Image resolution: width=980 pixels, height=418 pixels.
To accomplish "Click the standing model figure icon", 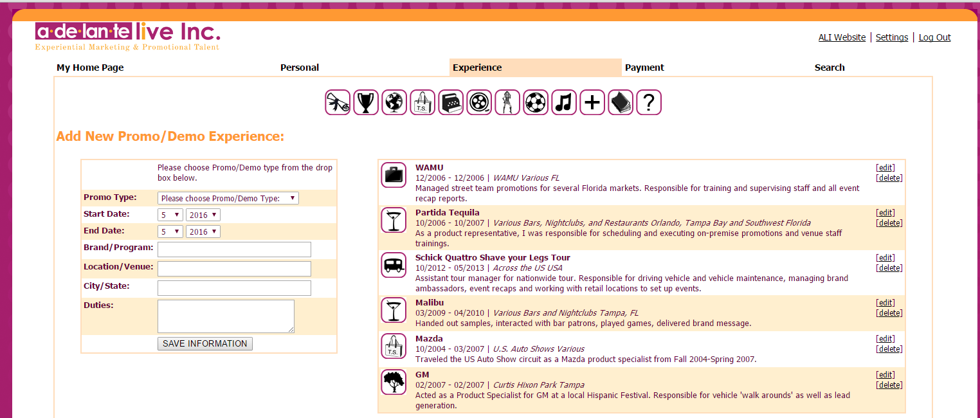I will (x=507, y=103).
